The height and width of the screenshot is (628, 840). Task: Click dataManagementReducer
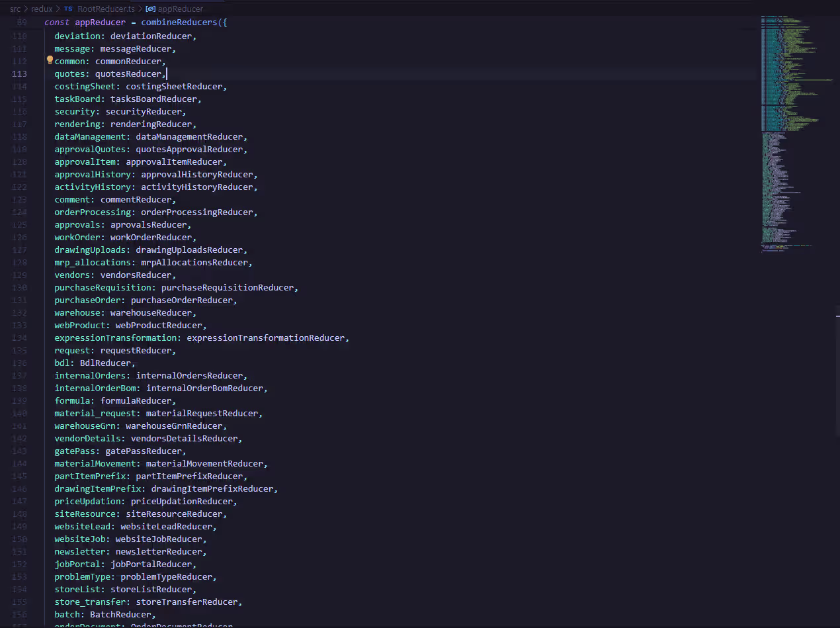click(x=189, y=136)
